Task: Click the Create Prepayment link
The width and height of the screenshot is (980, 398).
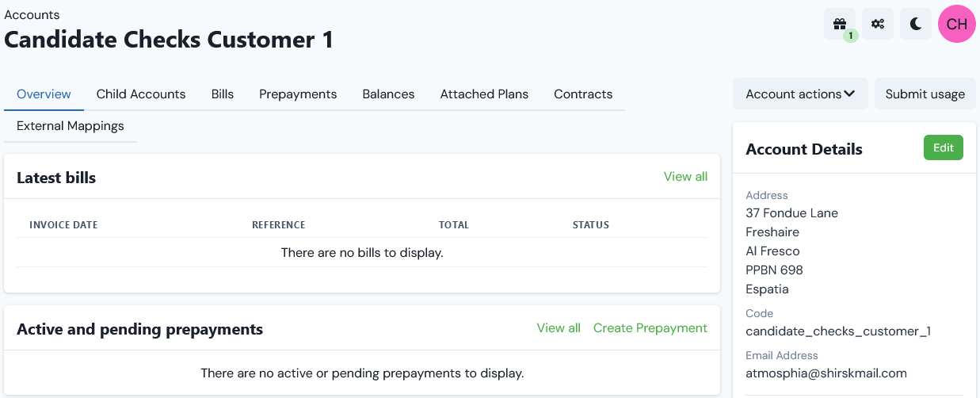Action: click(x=650, y=327)
